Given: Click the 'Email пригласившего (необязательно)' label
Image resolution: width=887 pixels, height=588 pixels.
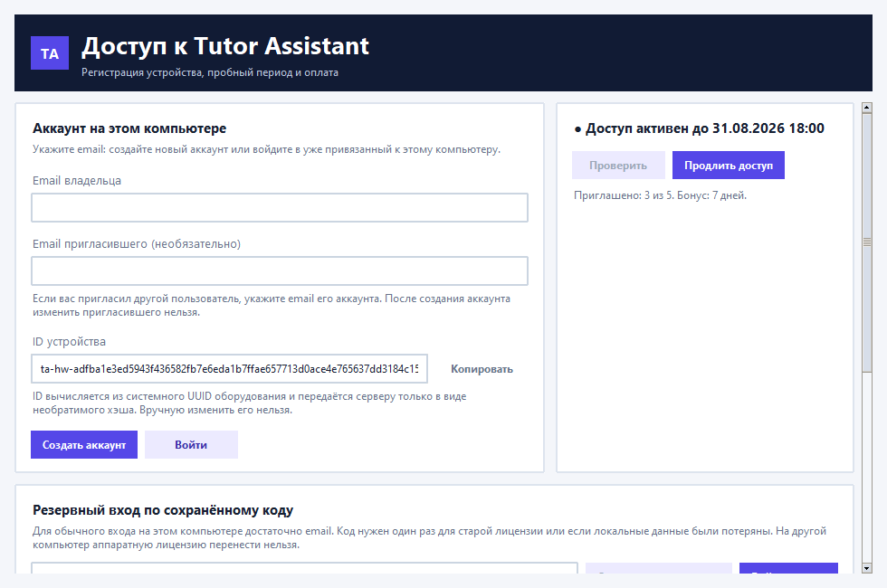Looking at the screenshot, I should 137,244.
